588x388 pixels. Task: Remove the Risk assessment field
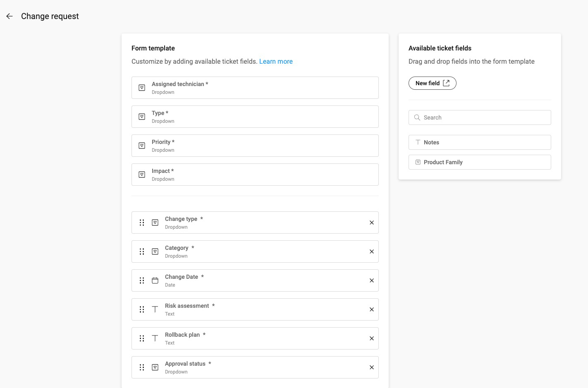coord(372,309)
